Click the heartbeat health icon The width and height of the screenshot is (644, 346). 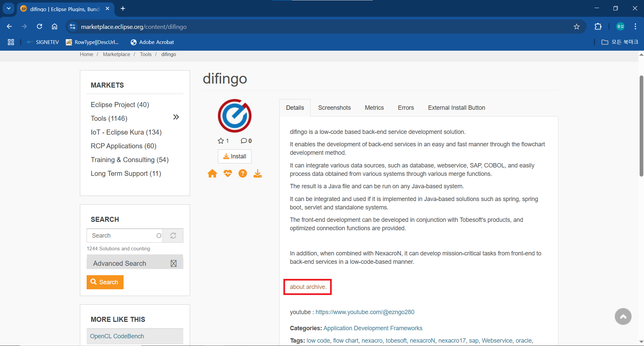(228, 174)
